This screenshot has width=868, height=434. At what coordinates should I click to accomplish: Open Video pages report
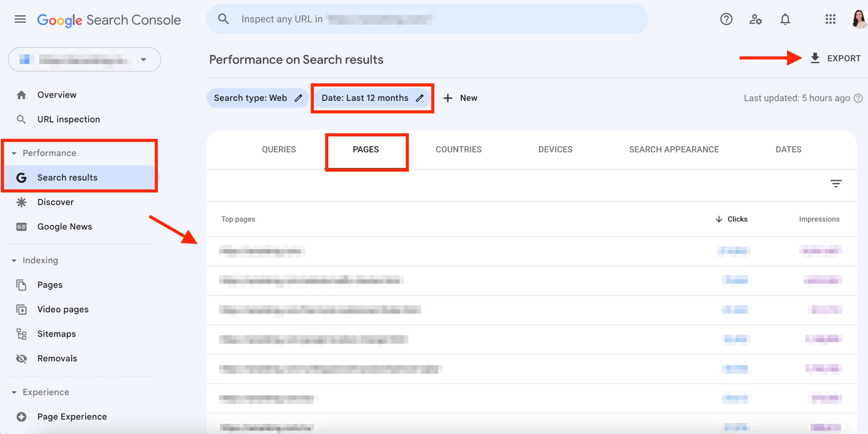(x=63, y=309)
